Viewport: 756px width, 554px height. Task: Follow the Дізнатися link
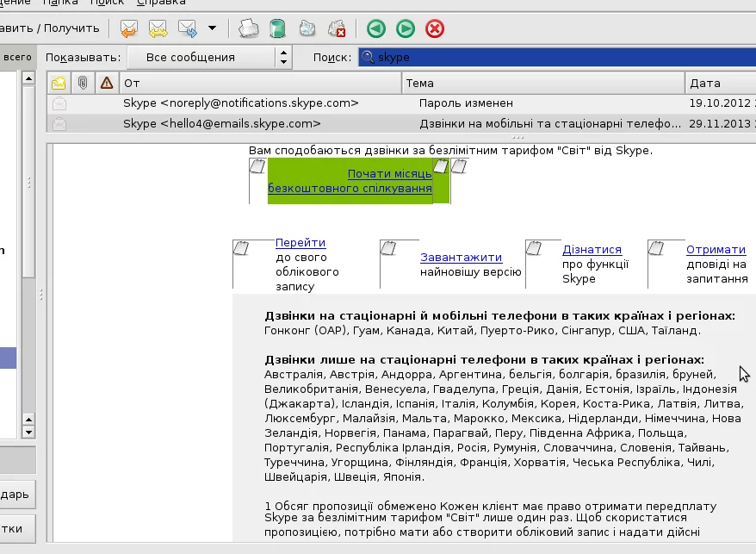pyautogui.click(x=592, y=250)
